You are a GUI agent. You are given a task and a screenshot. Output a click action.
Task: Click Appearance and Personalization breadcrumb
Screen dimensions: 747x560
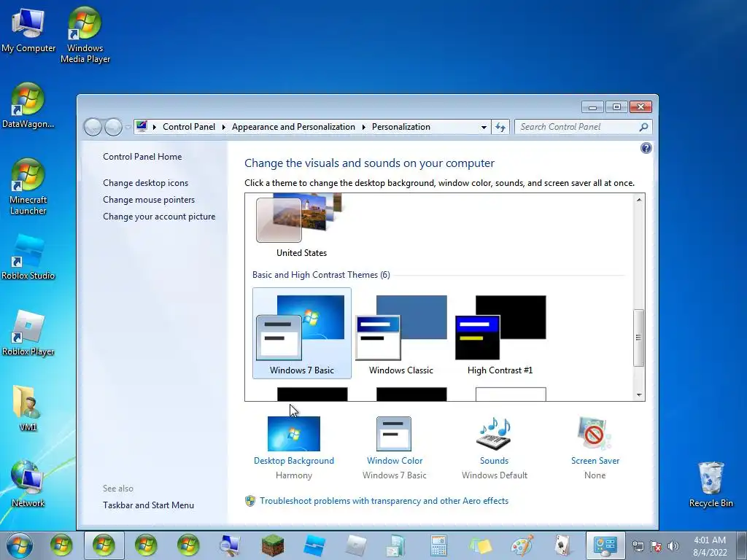pyautogui.click(x=293, y=127)
